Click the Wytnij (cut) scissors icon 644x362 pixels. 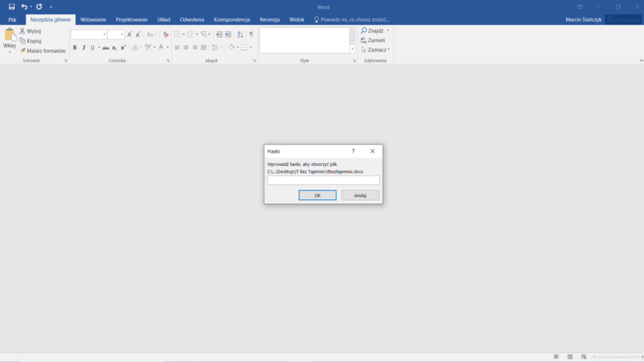pos(23,31)
